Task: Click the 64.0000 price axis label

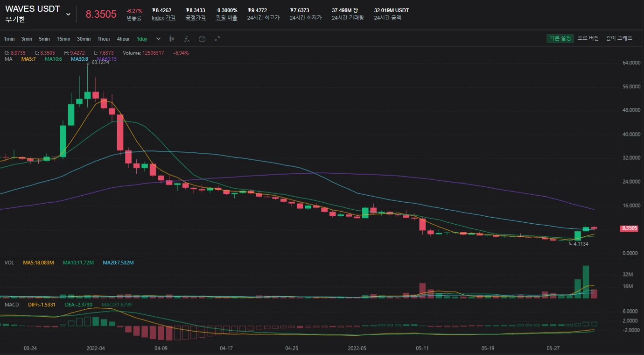Action: click(x=630, y=63)
